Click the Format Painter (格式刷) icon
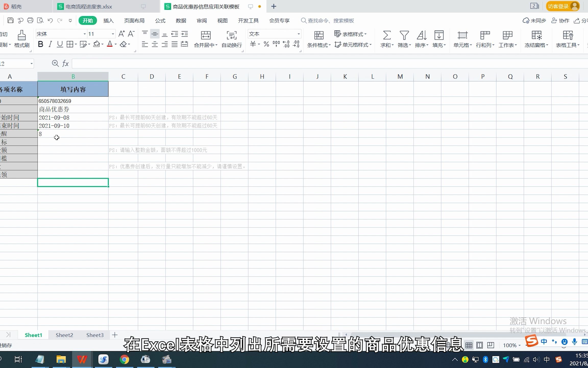Screen dimensions: 588x368 (22, 36)
